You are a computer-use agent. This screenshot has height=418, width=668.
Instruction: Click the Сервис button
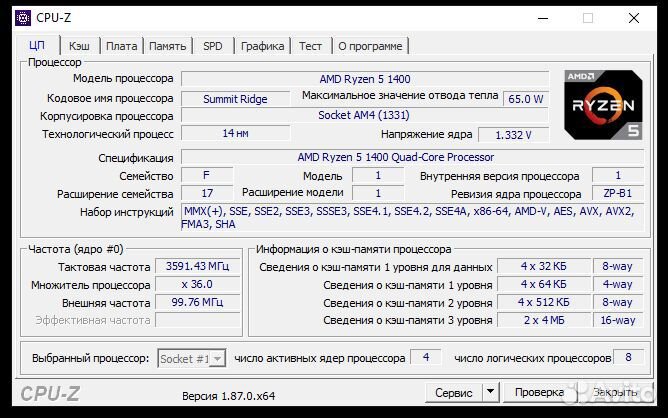tap(454, 392)
